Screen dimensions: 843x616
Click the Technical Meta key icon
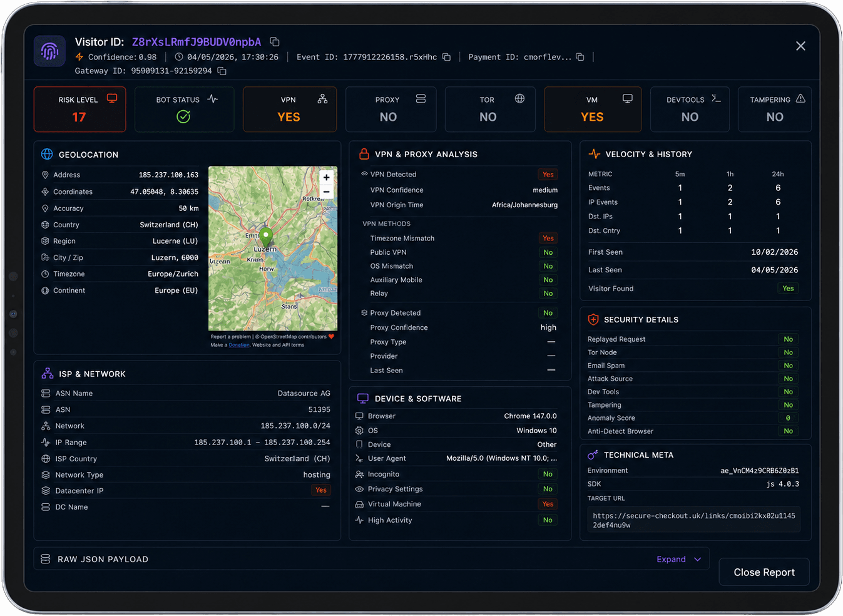pyautogui.click(x=593, y=455)
